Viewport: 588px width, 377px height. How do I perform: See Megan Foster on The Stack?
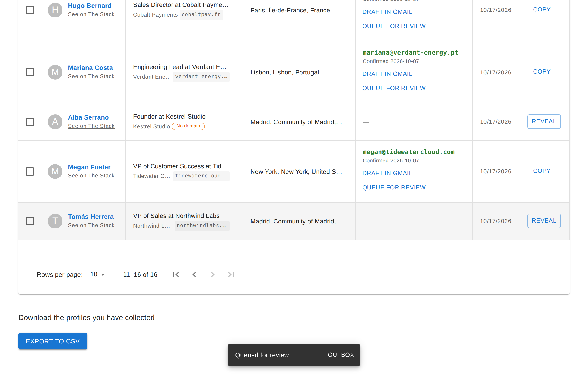91,176
